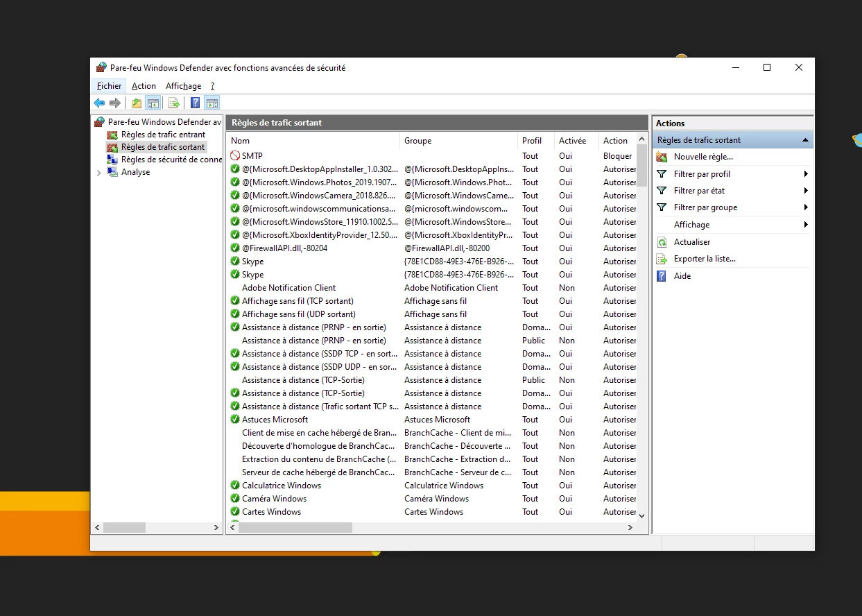Click the Bloquer action cell of SMTP
This screenshot has width=862, height=616.
pos(617,156)
